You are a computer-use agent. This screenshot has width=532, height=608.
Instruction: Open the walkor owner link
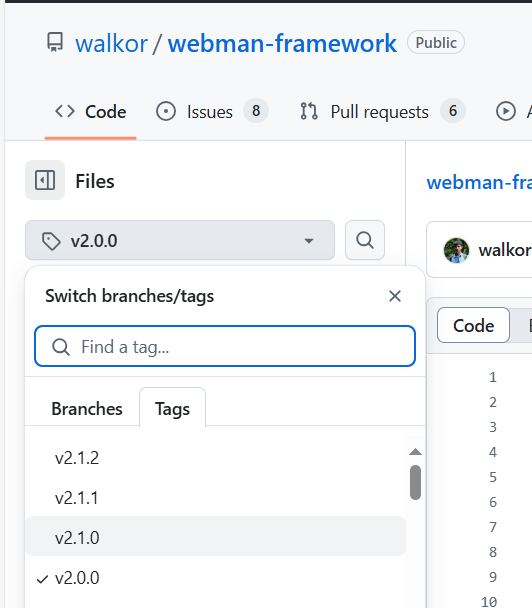click(x=111, y=43)
